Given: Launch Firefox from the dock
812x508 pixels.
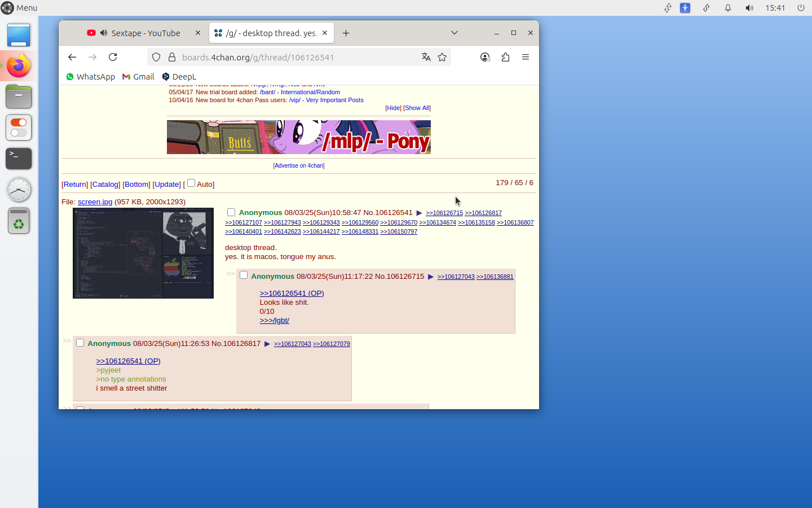Looking at the screenshot, I should pyautogui.click(x=19, y=66).
